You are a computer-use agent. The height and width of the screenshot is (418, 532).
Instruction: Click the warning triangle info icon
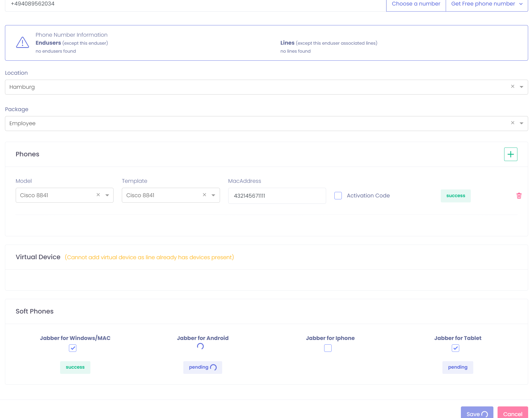coord(23,43)
